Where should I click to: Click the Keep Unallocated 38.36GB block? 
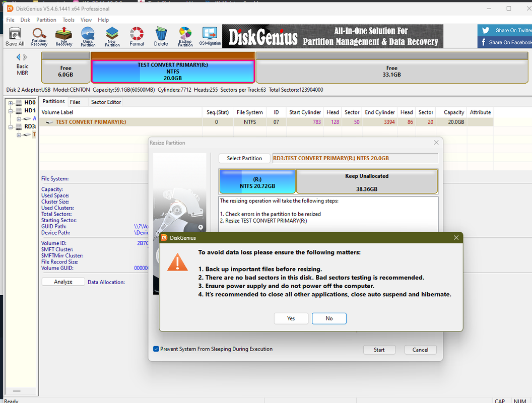367,181
